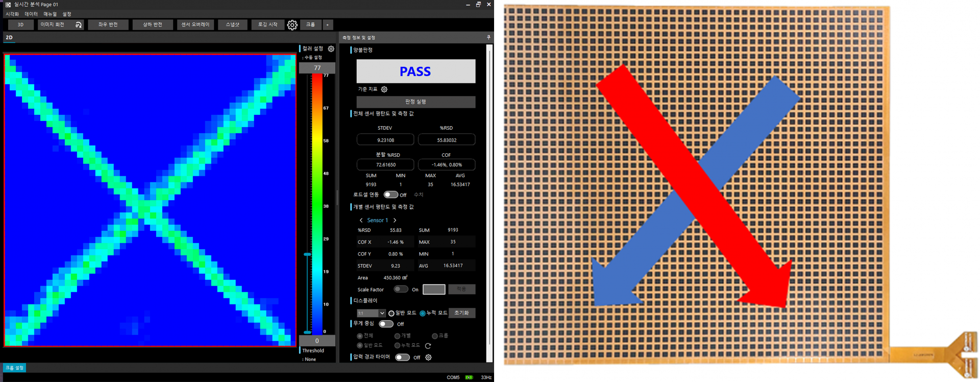Click the image rotation headset-style icon
Viewport: 980px width, 382px height.
(x=79, y=25)
